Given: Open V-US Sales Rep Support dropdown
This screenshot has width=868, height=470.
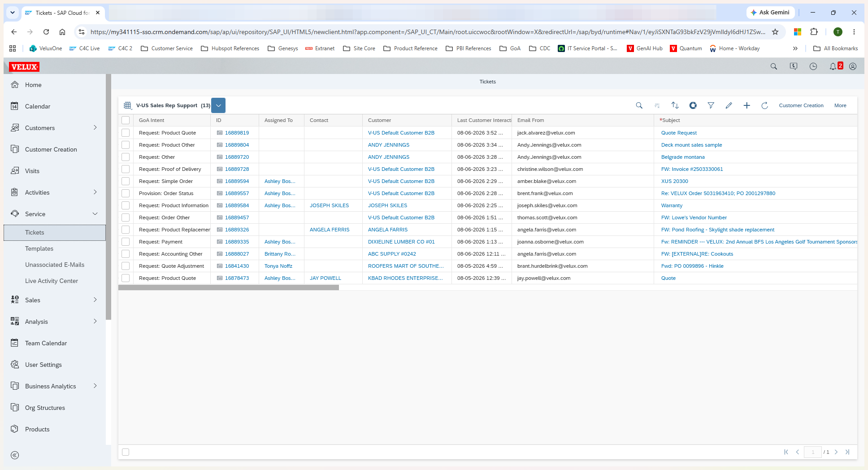Looking at the screenshot, I should (x=218, y=105).
